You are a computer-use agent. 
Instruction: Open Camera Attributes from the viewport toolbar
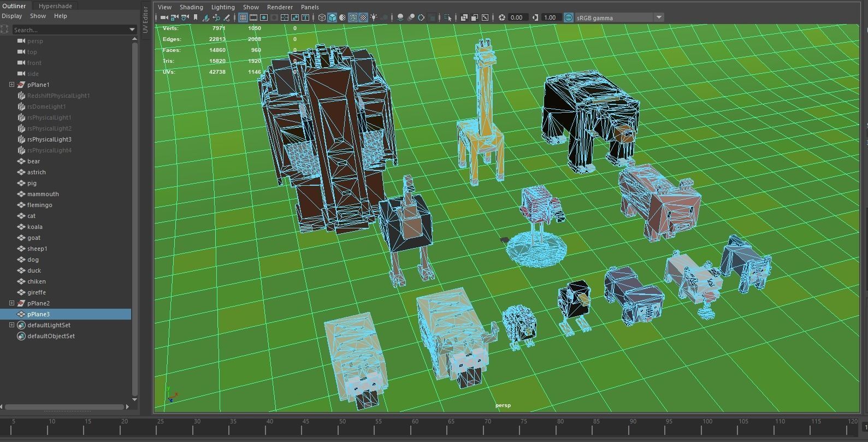click(185, 17)
